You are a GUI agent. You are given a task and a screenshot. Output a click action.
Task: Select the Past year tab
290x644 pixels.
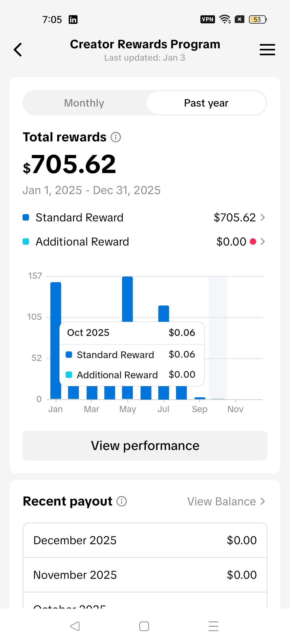point(206,103)
